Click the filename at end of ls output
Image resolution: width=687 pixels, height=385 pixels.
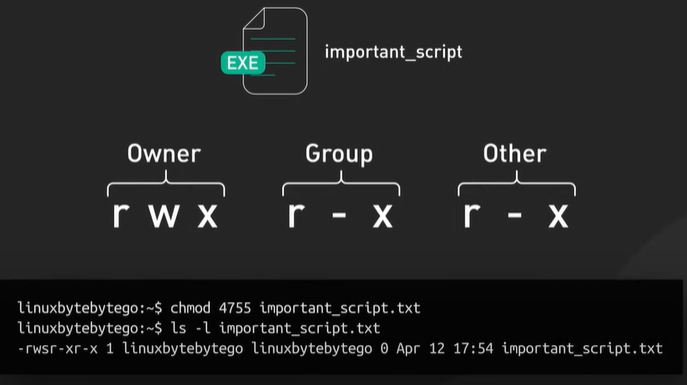582,349
